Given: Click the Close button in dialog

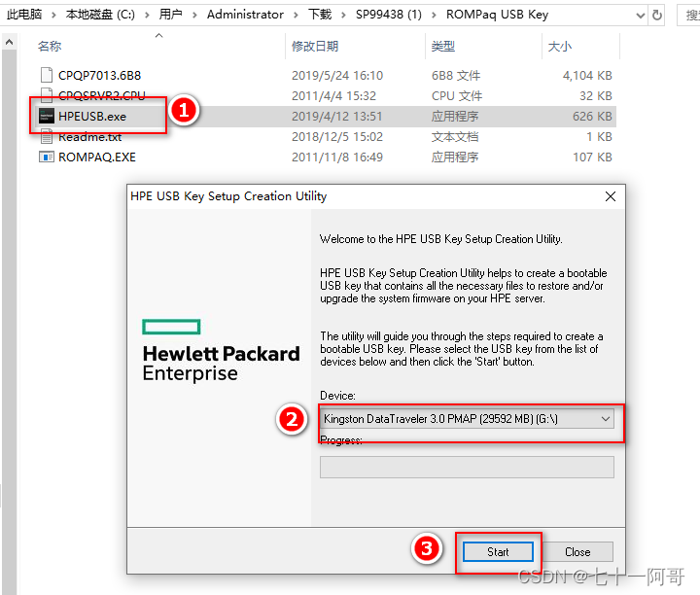Looking at the screenshot, I should [577, 551].
